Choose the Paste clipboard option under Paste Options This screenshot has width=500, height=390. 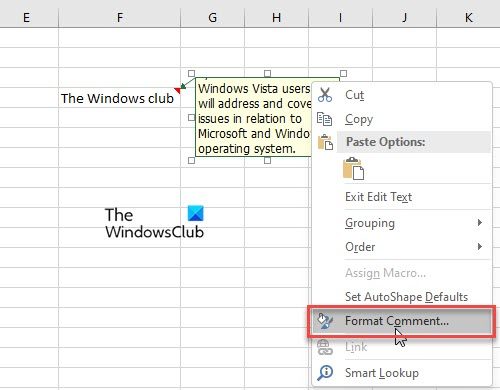pos(353,169)
